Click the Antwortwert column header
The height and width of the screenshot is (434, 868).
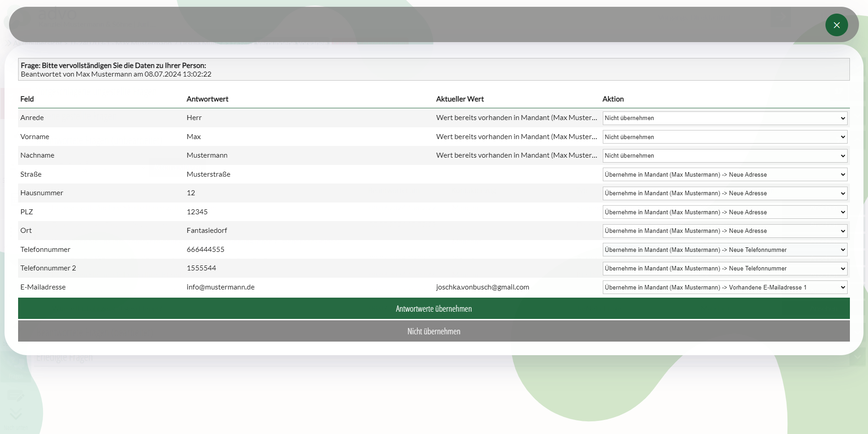coord(207,99)
